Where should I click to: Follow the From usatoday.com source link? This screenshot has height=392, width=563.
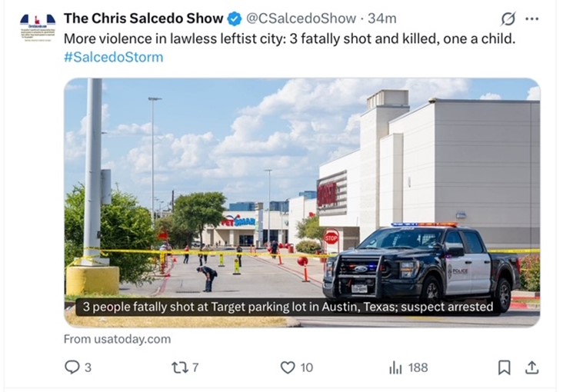(118, 339)
